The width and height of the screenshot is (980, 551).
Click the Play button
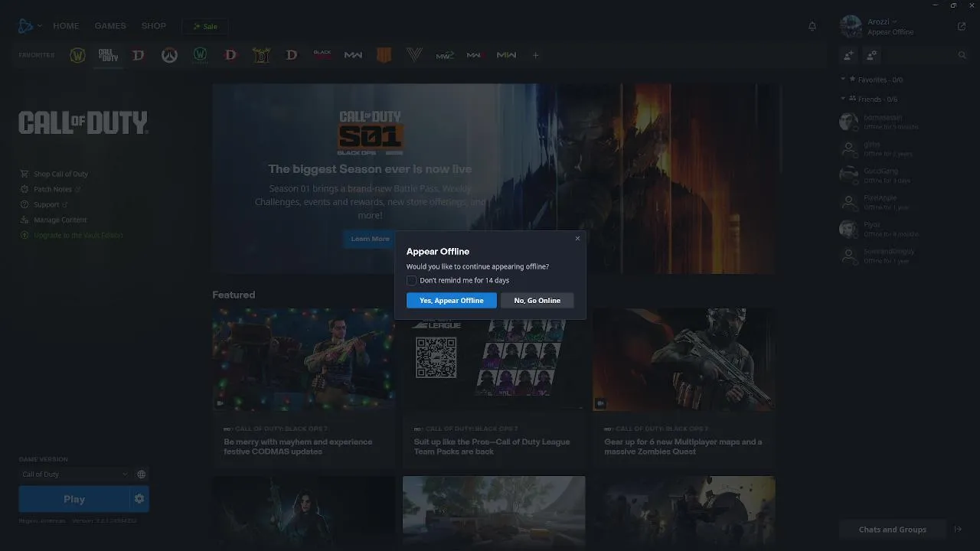pos(74,499)
